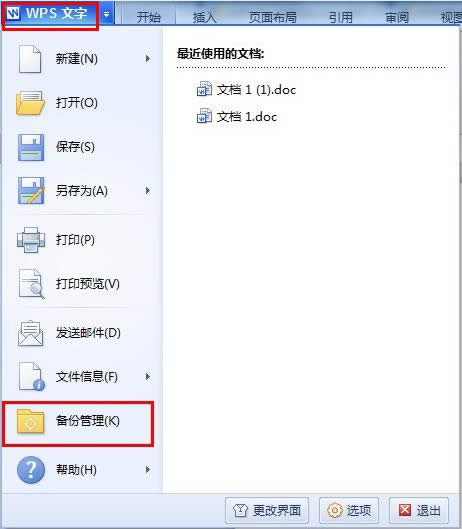Click the 选项 options button

click(349, 510)
